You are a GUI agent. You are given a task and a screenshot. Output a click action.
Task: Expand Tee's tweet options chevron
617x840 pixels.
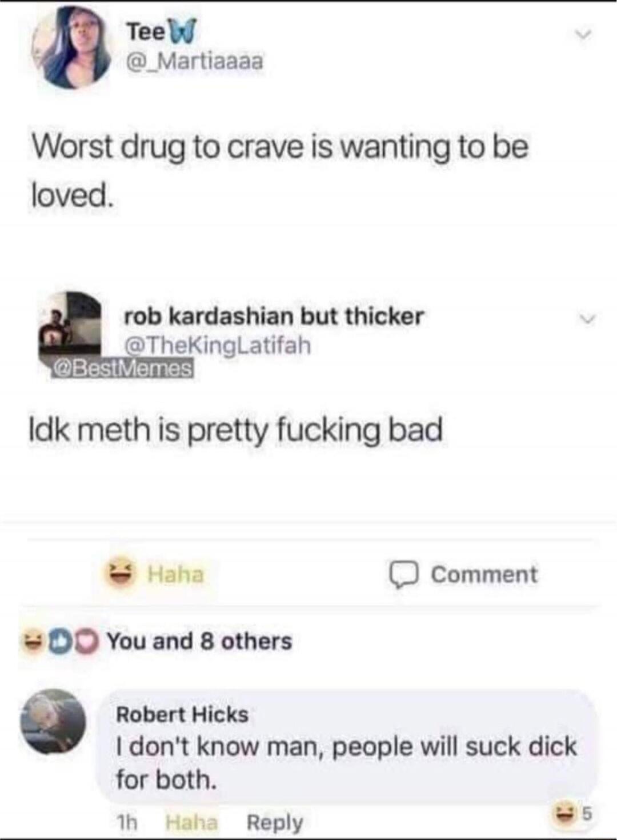pyautogui.click(x=583, y=35)
